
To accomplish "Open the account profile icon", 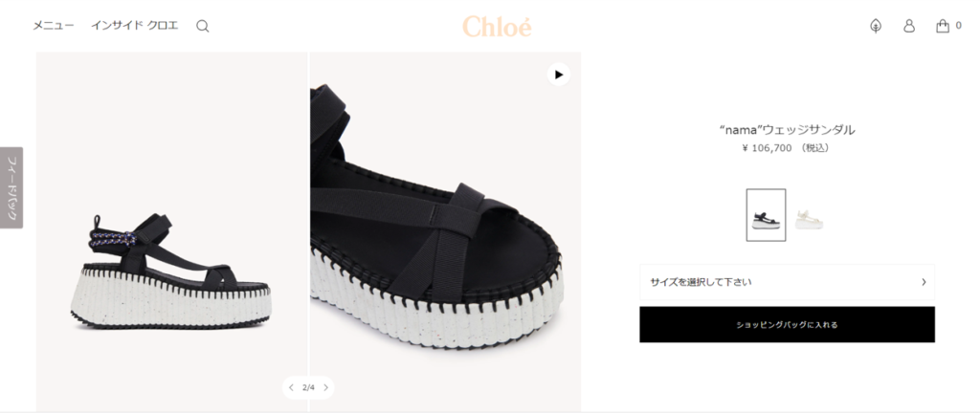I will point(909,26).
